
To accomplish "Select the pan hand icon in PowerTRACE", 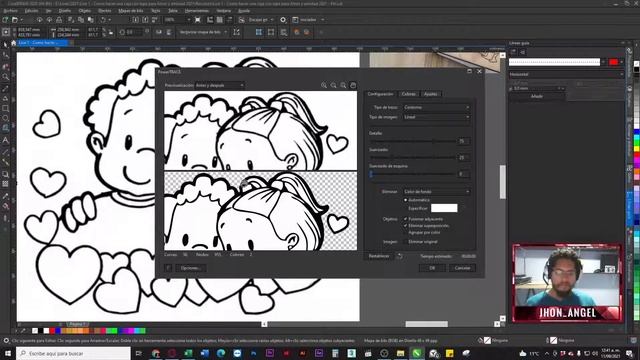I will [x=353, y=85].
